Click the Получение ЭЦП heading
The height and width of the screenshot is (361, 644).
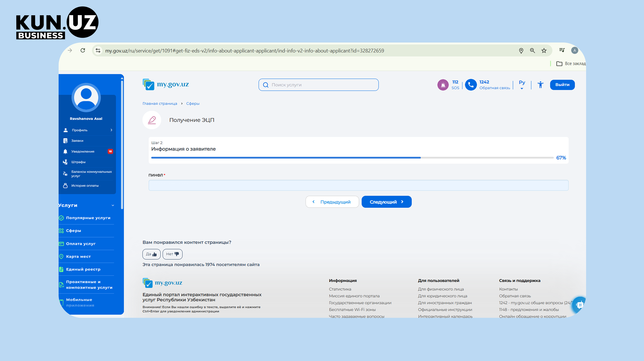[x=192, y=120]
